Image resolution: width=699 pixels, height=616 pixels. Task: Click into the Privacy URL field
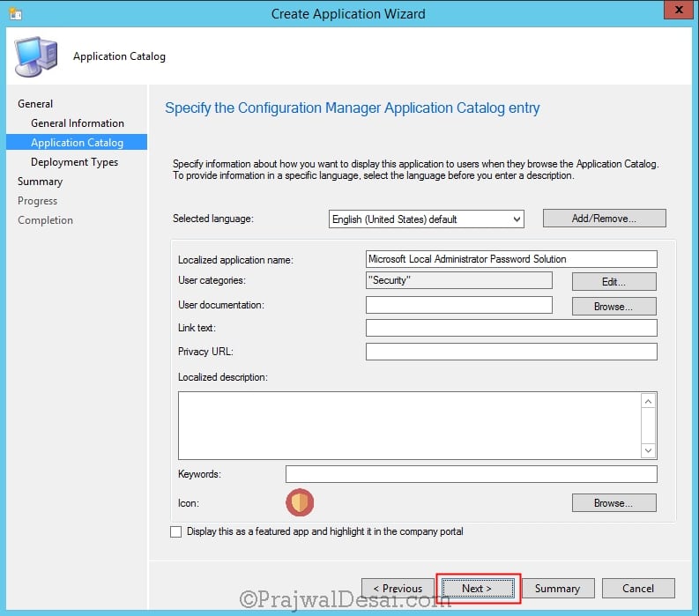pyautogui.click(x=511, y=352)
